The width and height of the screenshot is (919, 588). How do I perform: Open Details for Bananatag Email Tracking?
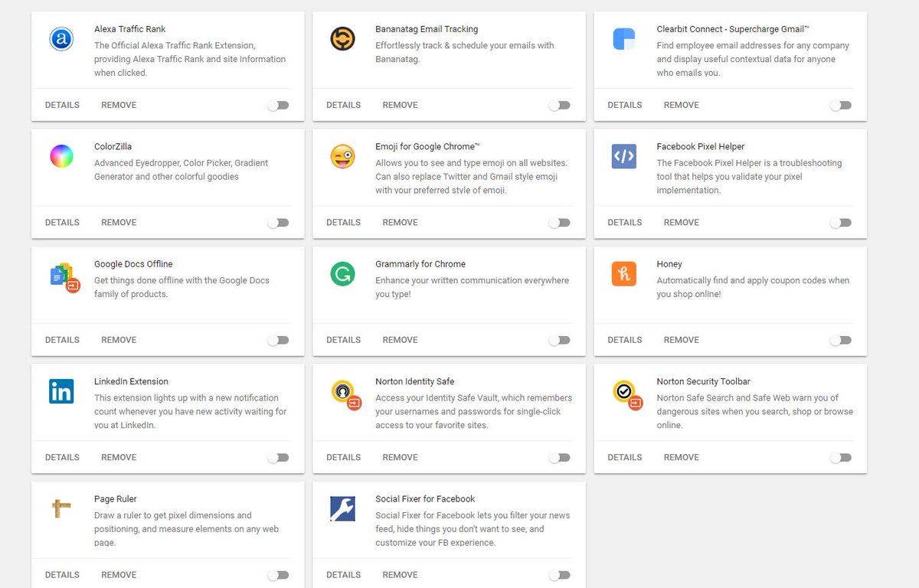point(343,105)
